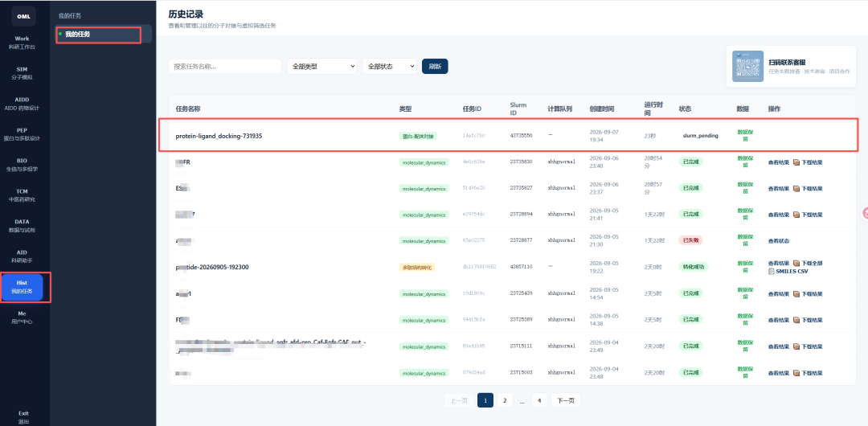Click the 上一页 previous page button
Screen dimensions: 868x426
tap(458, 400)
